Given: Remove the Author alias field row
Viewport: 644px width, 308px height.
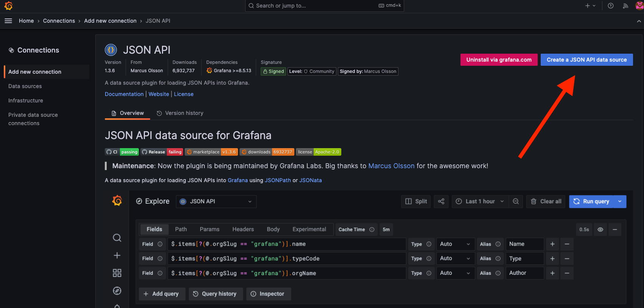Looking at the screenshot, I should [x=567, y=273].
